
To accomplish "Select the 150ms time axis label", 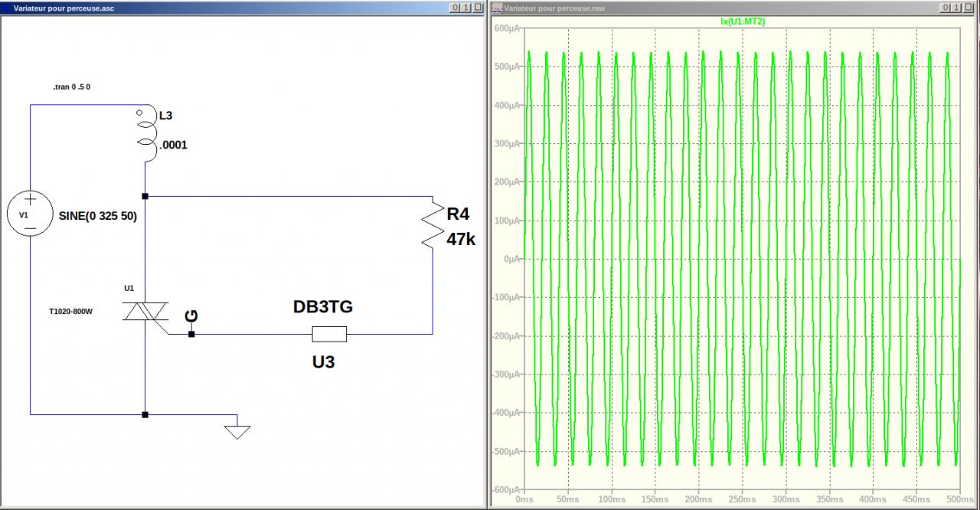I will point(655,499).
